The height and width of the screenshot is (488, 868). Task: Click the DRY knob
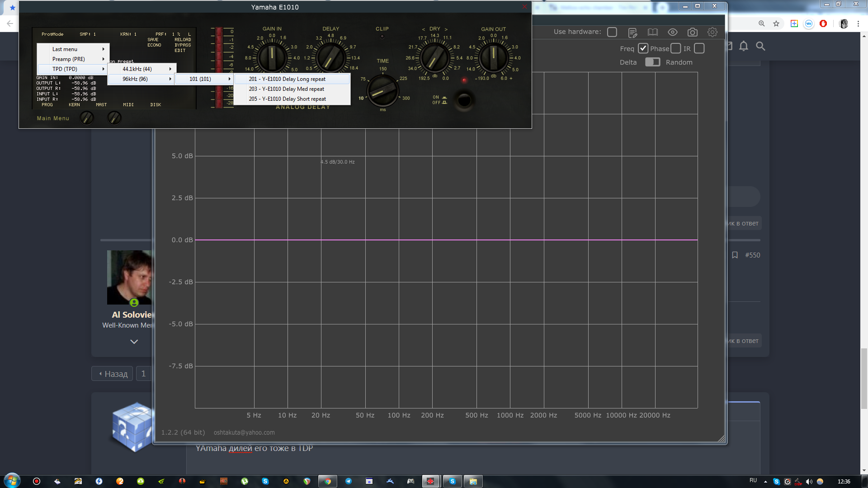pos(434,57)
